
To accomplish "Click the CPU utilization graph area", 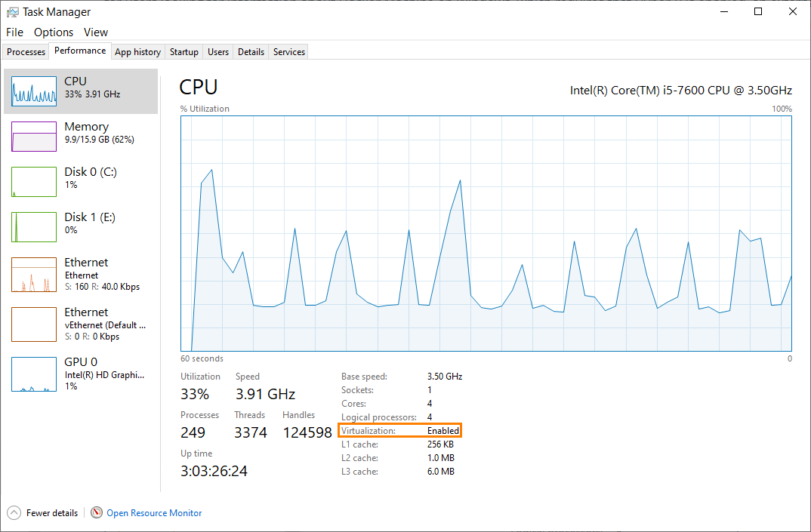I will tap(486, 234).
